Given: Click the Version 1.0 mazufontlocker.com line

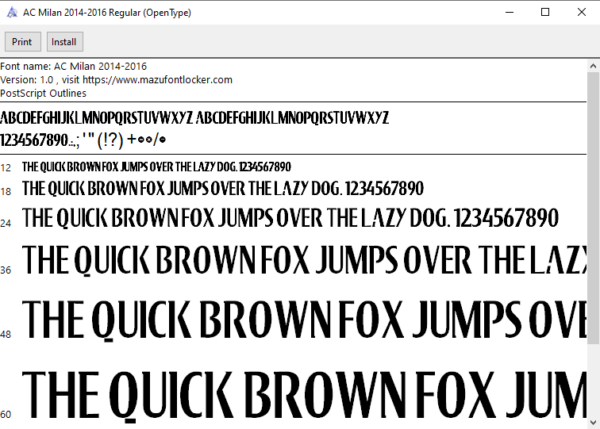Looking at the screenshot, I should click(116, 80).
